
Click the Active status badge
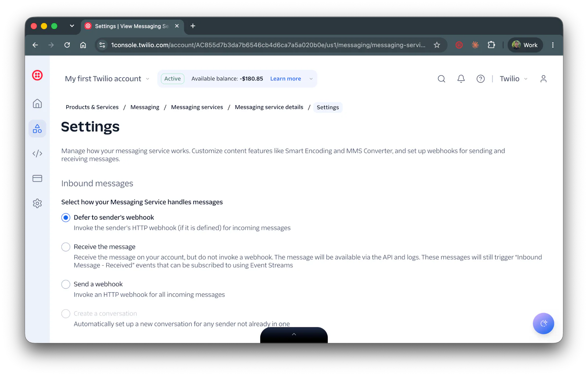point(172,79)
